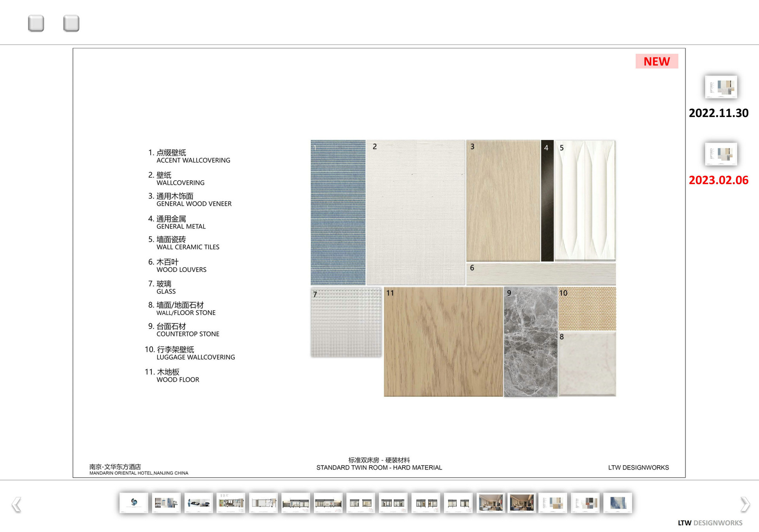Open the 2023.02.06 version thumbnail
759x532 pixels.
tap(721, 154)
